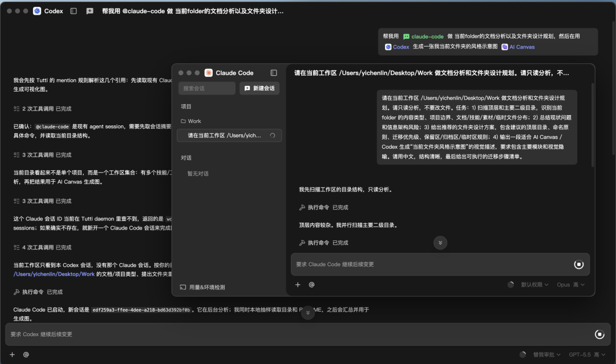The width and height of the screenshot is (616, 364).
Task: Click Claude Code scroll-to-bottom arrow button
Action: 440,243
